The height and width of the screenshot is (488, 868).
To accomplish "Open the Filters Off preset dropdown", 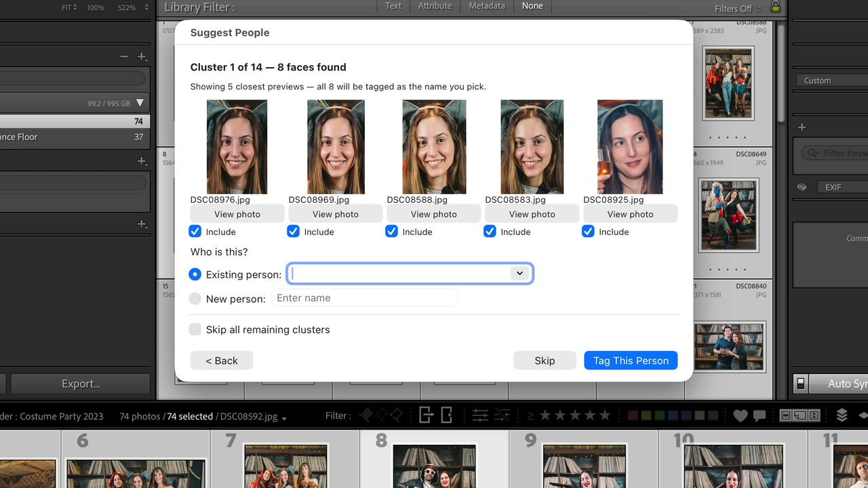I will (x=738, y=9).
